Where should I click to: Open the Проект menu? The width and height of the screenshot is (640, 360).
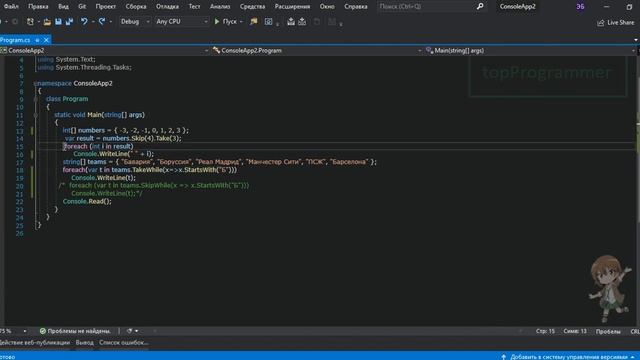tap(106, 7)
